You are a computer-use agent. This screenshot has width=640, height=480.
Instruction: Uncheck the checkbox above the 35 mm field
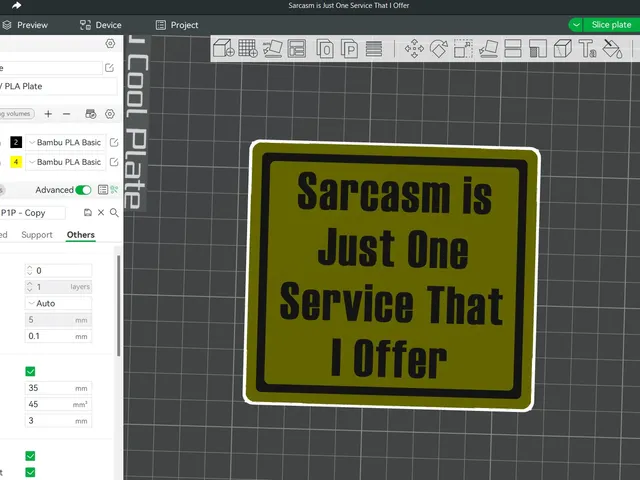point(30,371)
